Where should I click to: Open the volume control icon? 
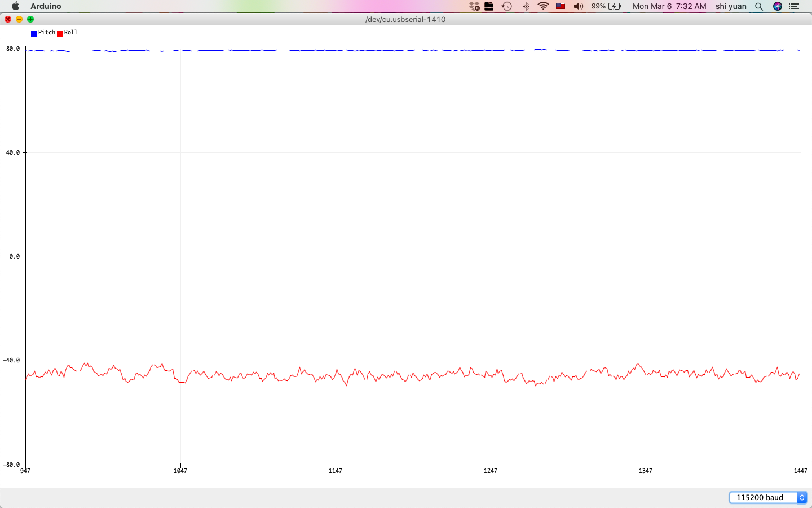click(579, 6)
